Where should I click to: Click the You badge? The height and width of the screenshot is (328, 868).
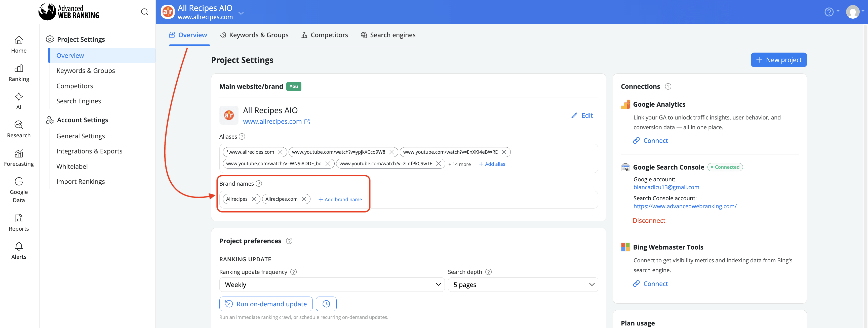click(294, 87)
